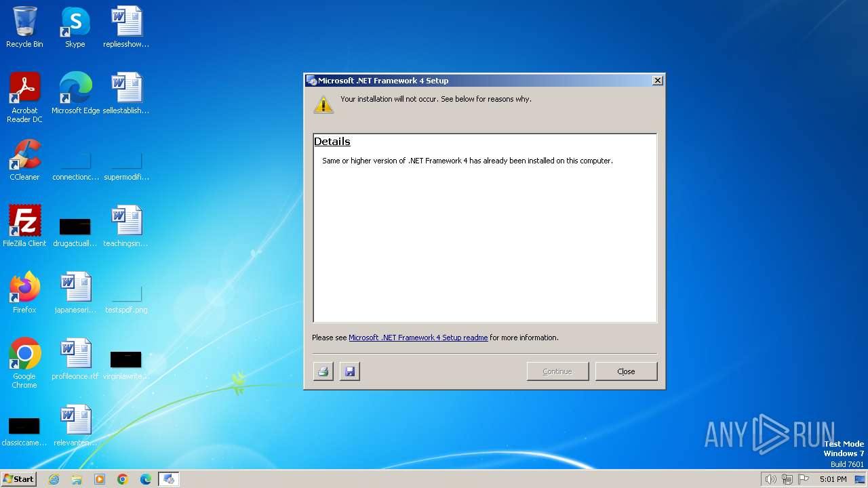868x488 pixels.
Task: Click the yellow warning icon in dialog
Action: (323, 104)
